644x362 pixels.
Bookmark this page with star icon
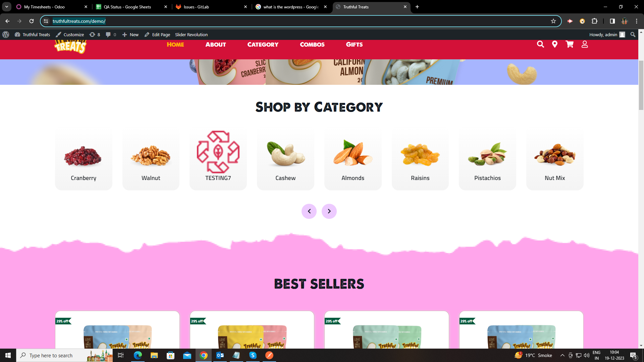click(x=553, y=21)
